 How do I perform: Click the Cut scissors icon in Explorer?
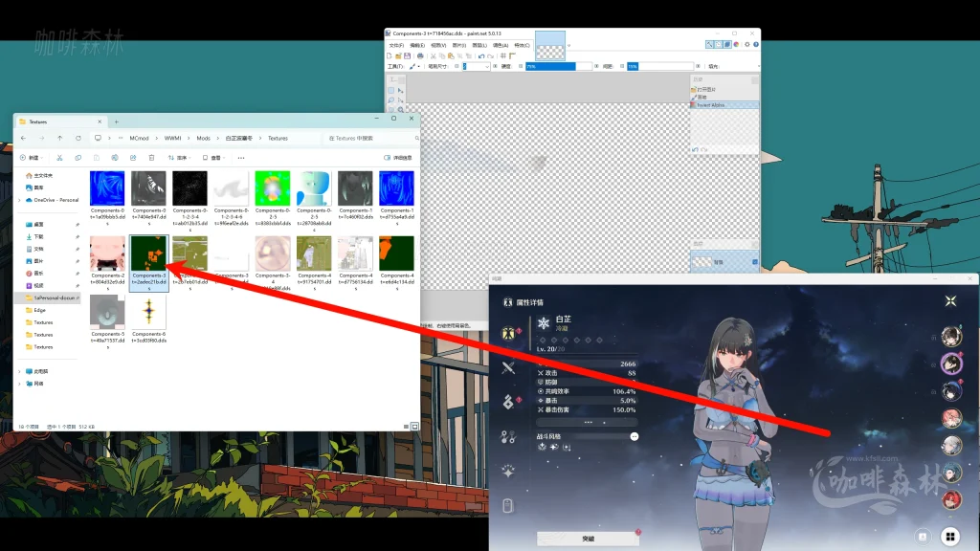pyautogui.click(x=59, y=158)
